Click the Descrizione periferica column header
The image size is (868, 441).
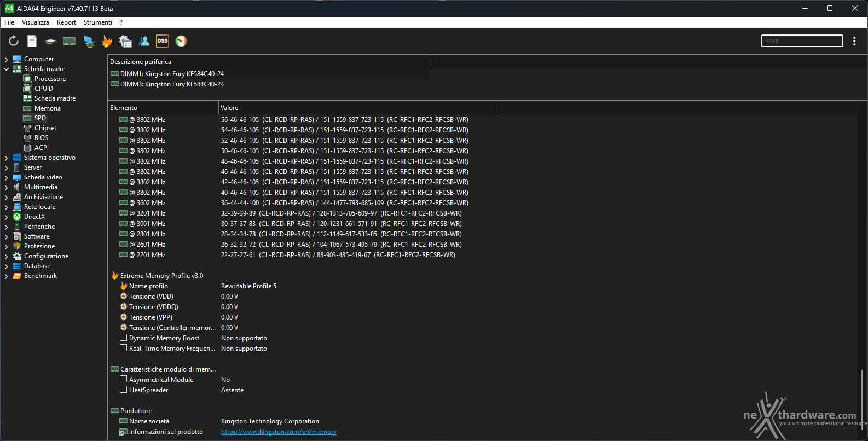tap(269, 62)
